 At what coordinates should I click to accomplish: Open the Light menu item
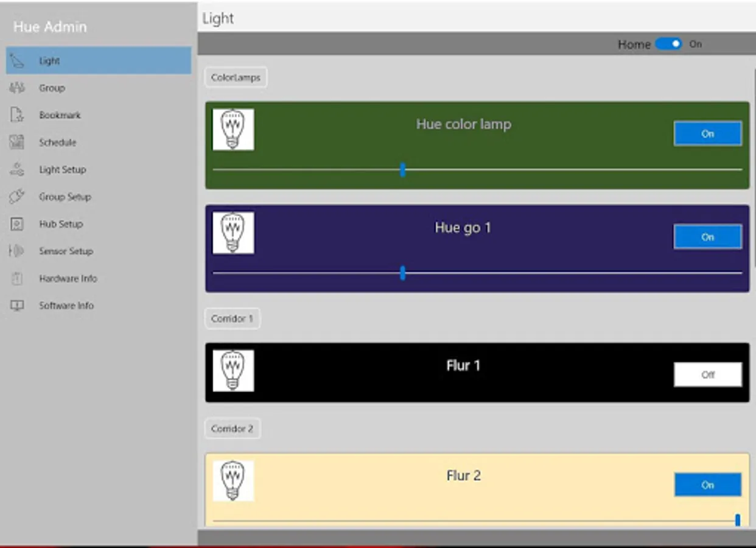pos(99,61)
